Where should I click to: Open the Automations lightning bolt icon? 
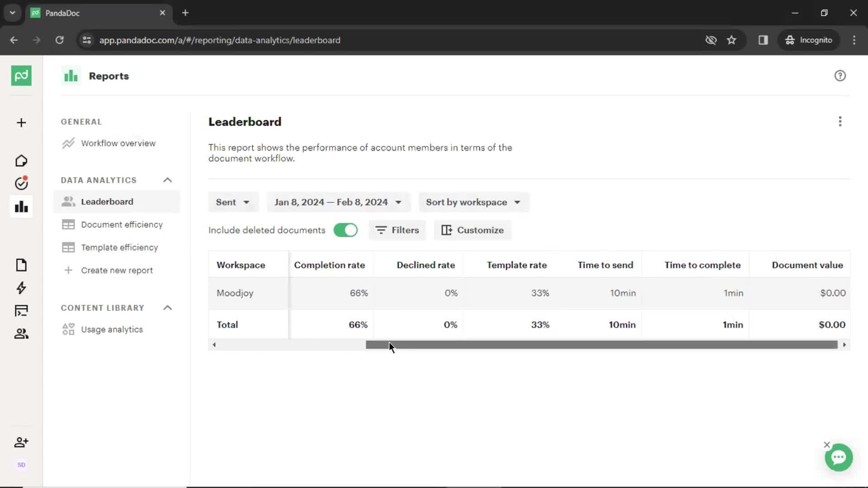tap(21, 288)
